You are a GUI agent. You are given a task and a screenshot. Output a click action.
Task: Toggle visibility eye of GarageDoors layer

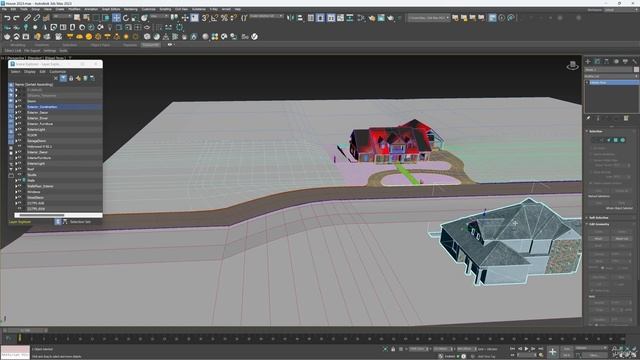tap(20, 141)
